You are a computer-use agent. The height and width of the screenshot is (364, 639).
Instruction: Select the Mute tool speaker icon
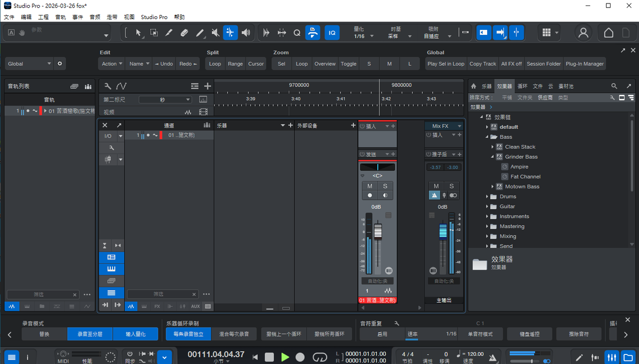tap(215, 33)
